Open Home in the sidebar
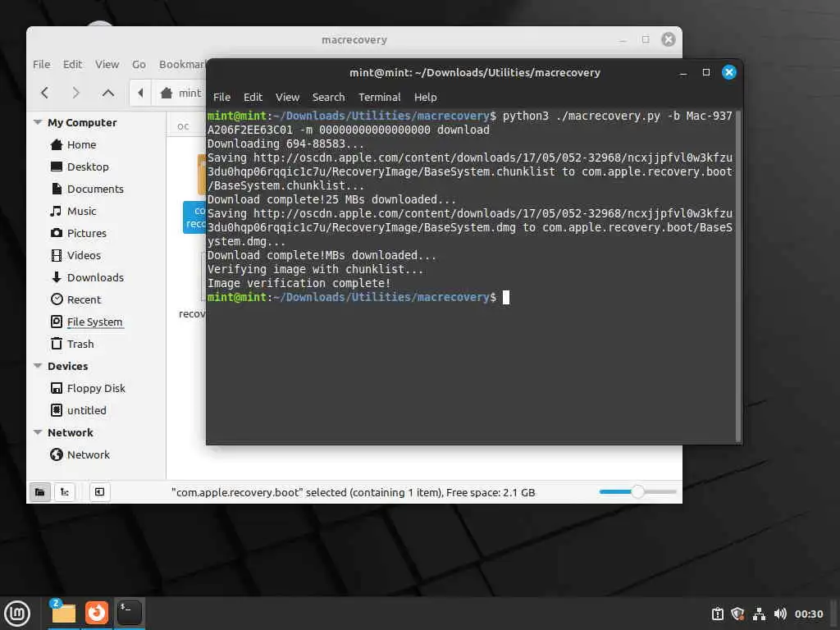Screen dimensions: 840x630 (81, 144)
